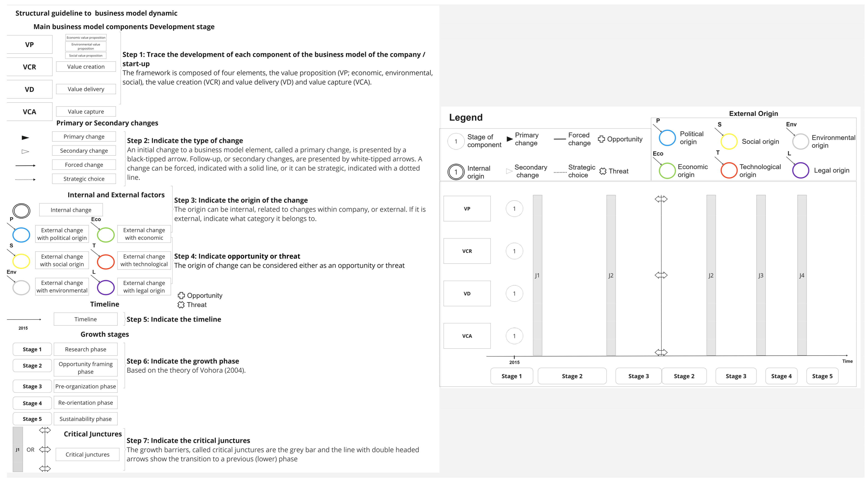Select the black-tipped Primary change arrow in Legend
The image size is (868, 483).
(x=509, y=139)
